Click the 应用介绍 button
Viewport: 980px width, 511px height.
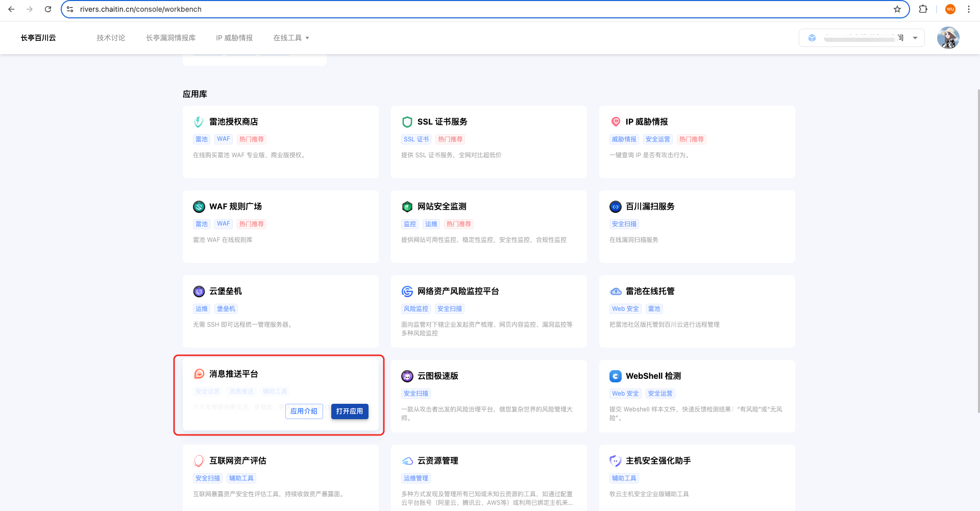(304, 411)
